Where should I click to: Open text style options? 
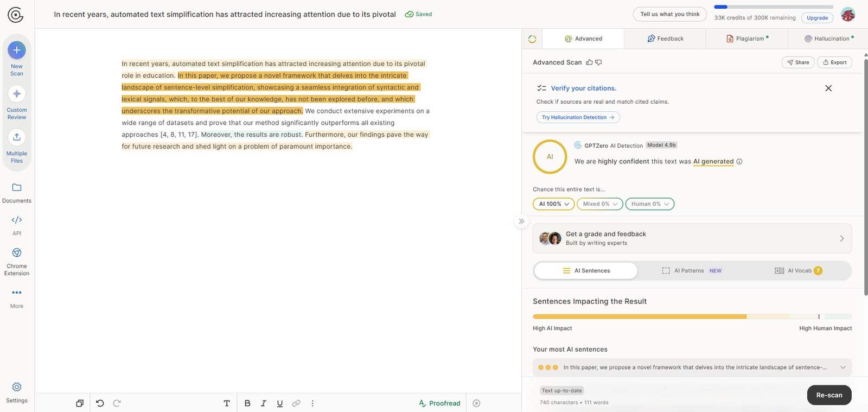(x=227, y=403)
